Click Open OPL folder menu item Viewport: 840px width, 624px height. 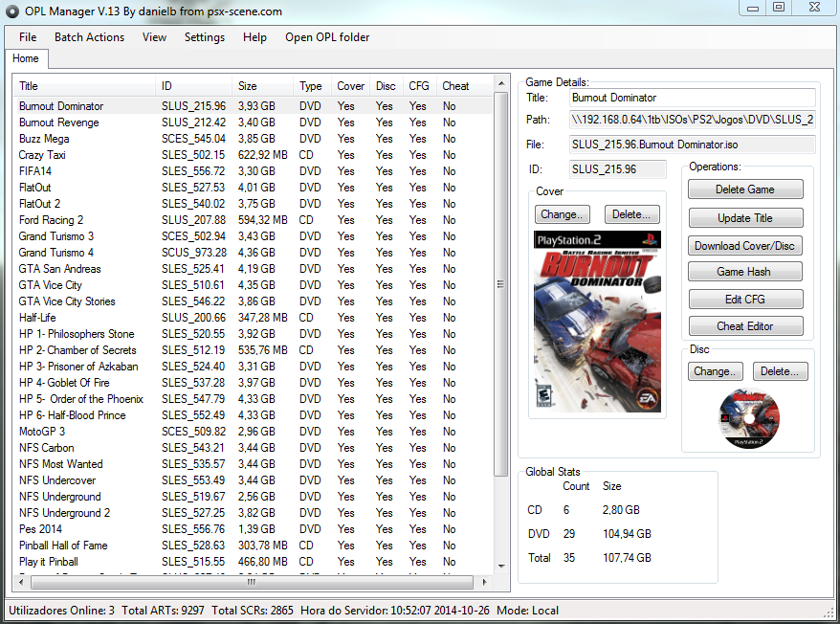327,37
